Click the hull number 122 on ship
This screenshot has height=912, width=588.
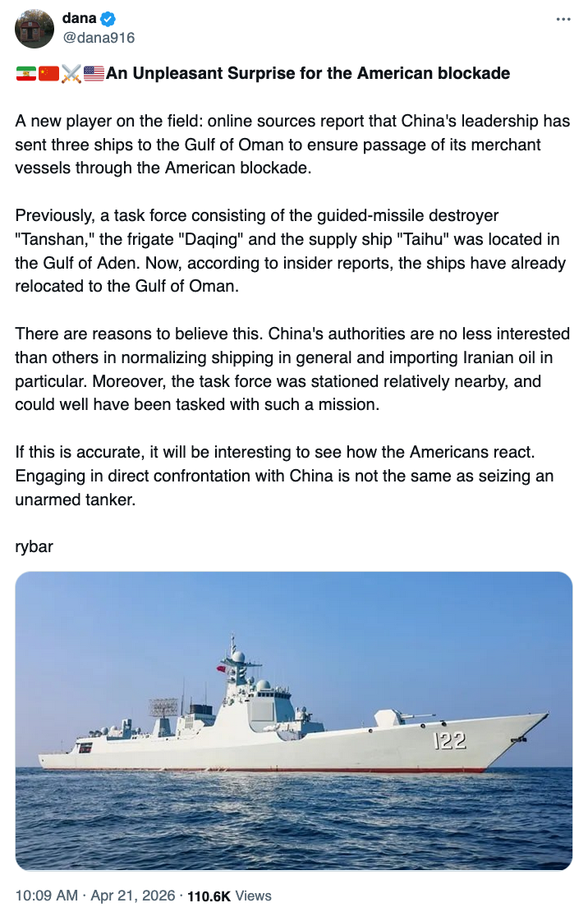coord(450,741)
